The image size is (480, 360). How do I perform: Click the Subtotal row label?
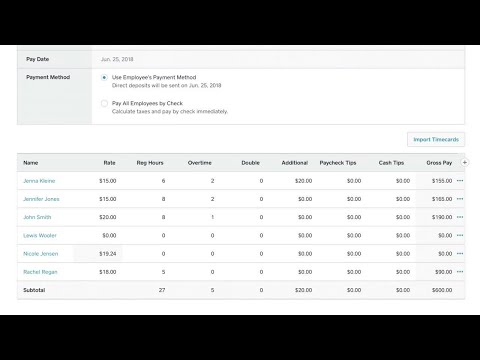tap(34, 290)
